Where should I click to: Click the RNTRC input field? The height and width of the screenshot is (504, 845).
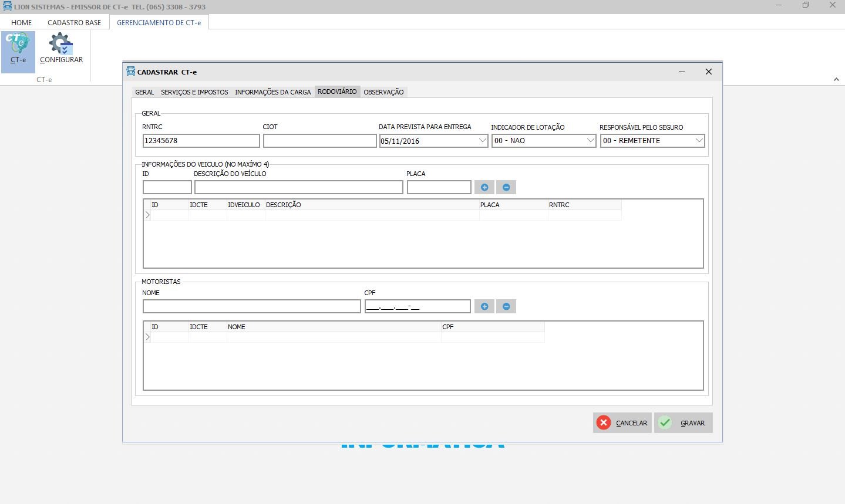coord(201,141)
